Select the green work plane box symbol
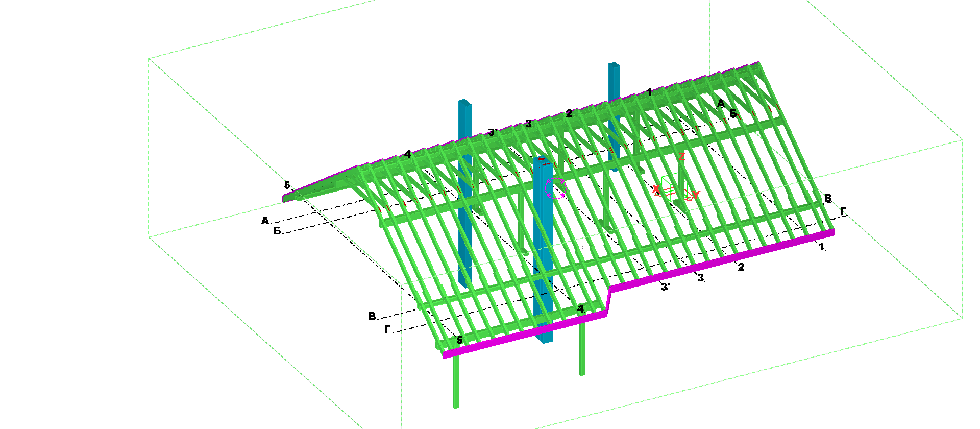 (x=671, y=185)
